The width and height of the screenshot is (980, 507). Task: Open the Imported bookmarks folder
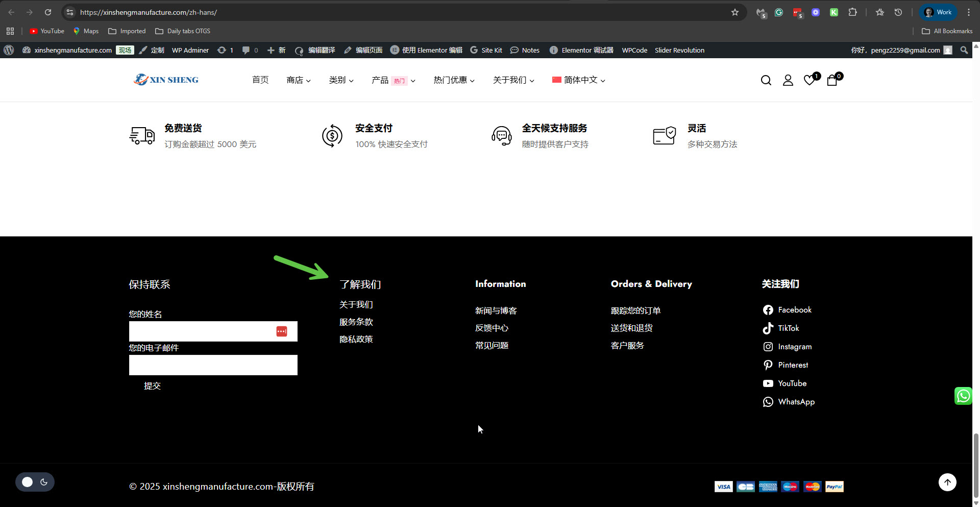tap(127, 31)
